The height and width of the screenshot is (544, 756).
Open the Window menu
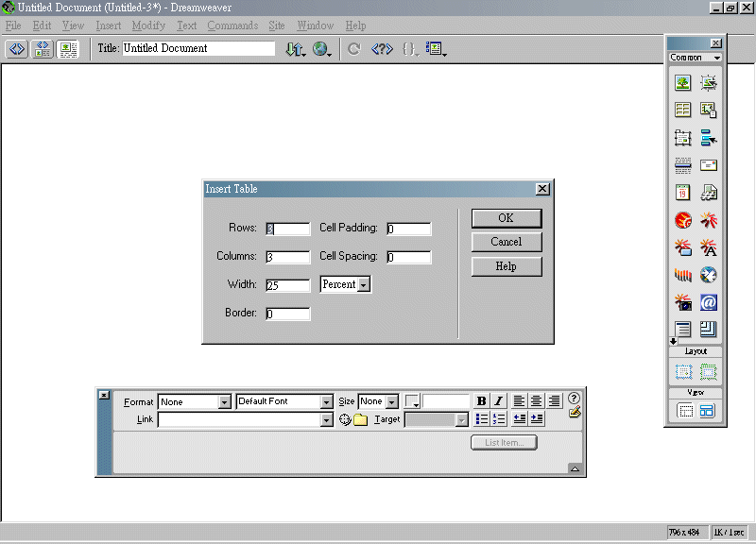point(316,25)
